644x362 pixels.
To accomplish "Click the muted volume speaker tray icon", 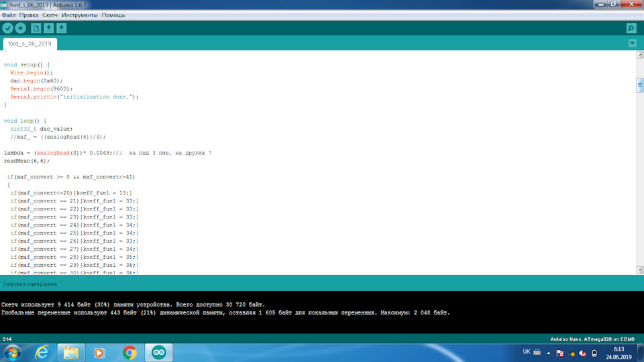I will pos(582,353).
